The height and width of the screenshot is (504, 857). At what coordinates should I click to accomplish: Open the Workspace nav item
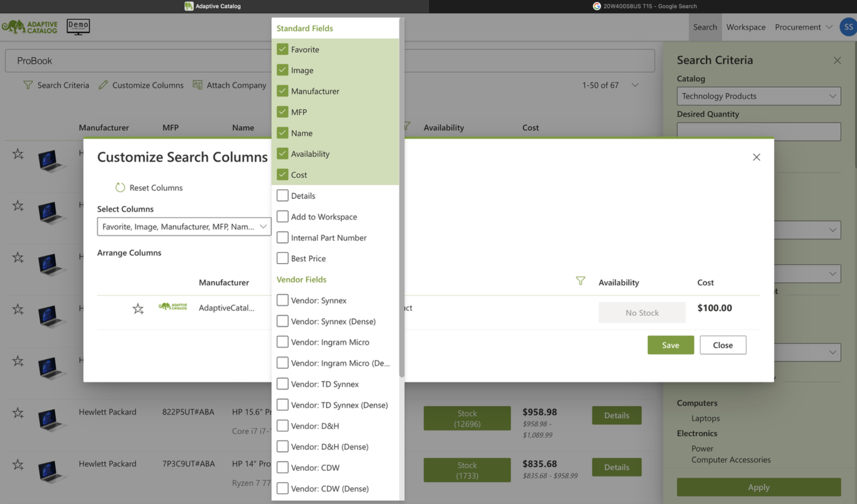point(746,27)
